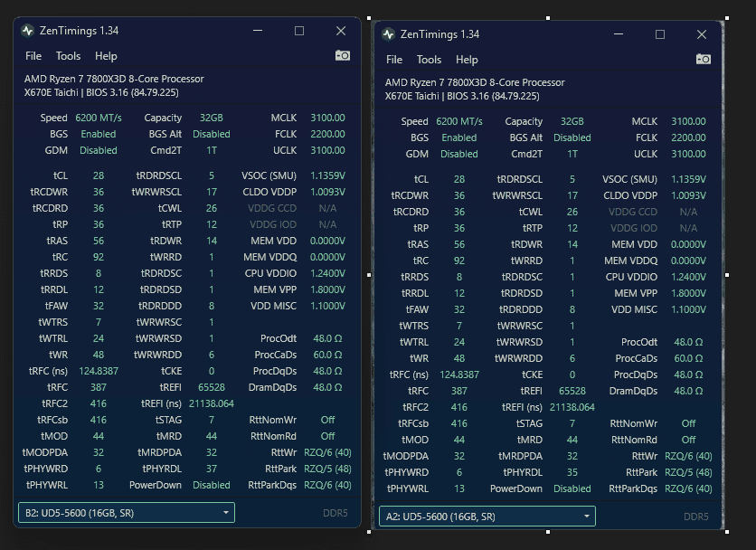Click the Cmd2T 1T value in right window

pyautogui.click(x=572, y=154)
